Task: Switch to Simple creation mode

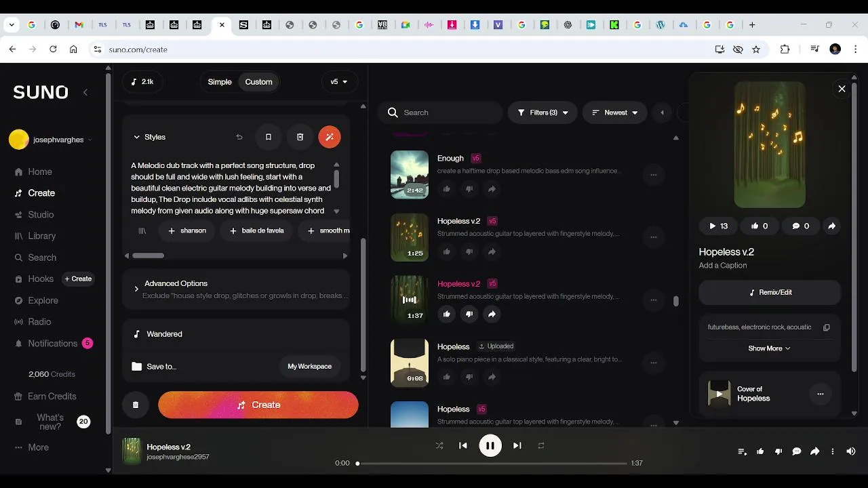Action: point(220,82)
